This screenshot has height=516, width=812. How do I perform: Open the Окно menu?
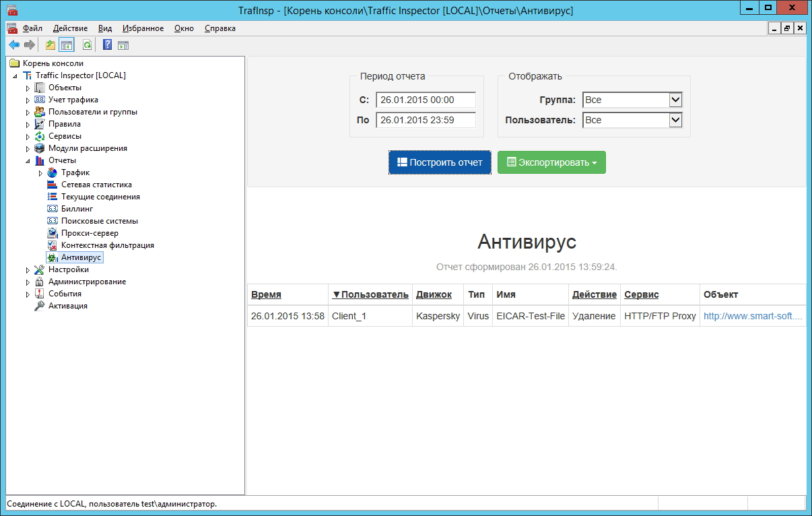184,28
